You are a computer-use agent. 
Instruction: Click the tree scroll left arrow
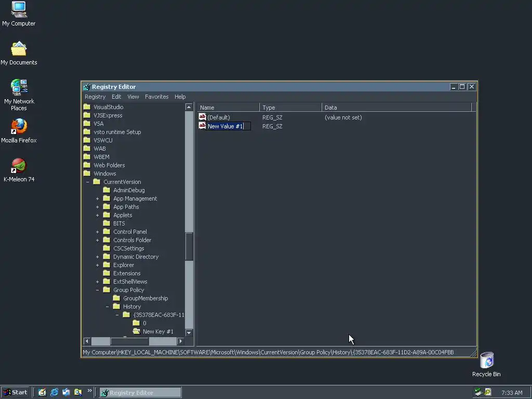click(87, 341)
